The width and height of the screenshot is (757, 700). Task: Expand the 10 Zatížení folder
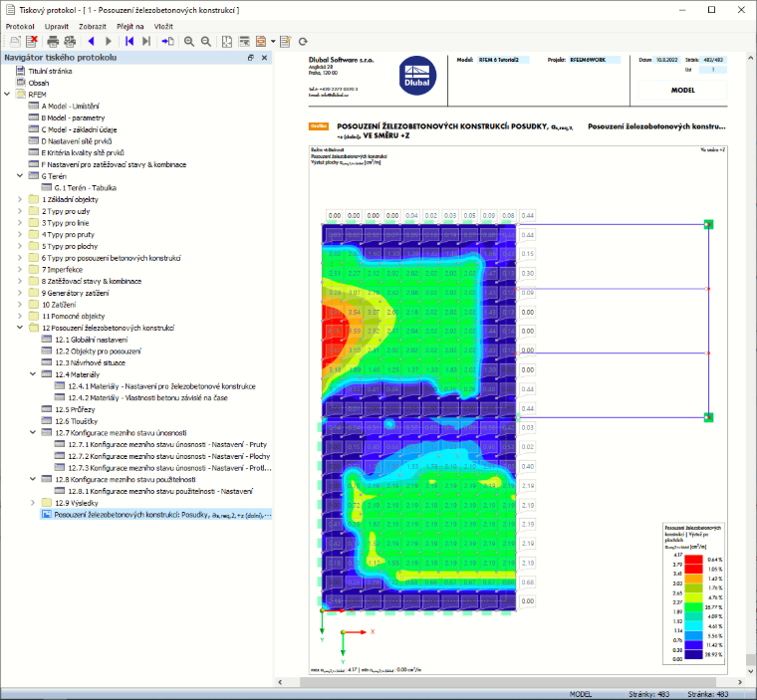(20, 304)
